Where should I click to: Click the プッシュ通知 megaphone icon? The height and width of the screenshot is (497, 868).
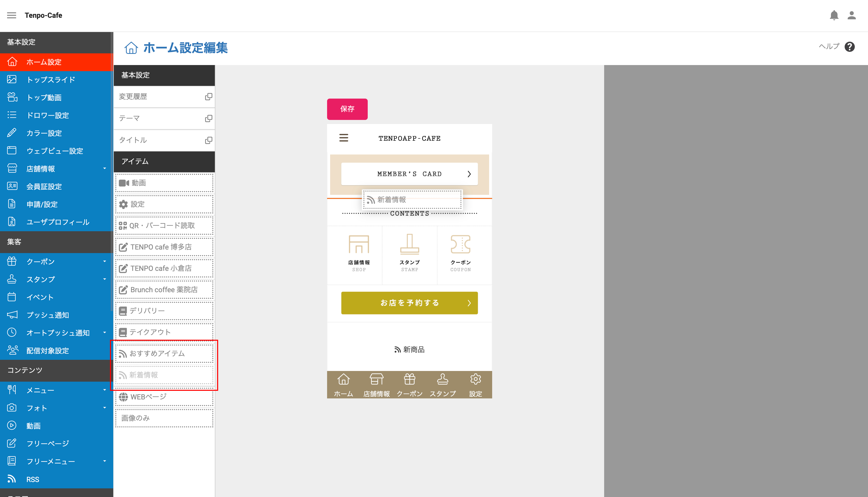tap(12, 314)
